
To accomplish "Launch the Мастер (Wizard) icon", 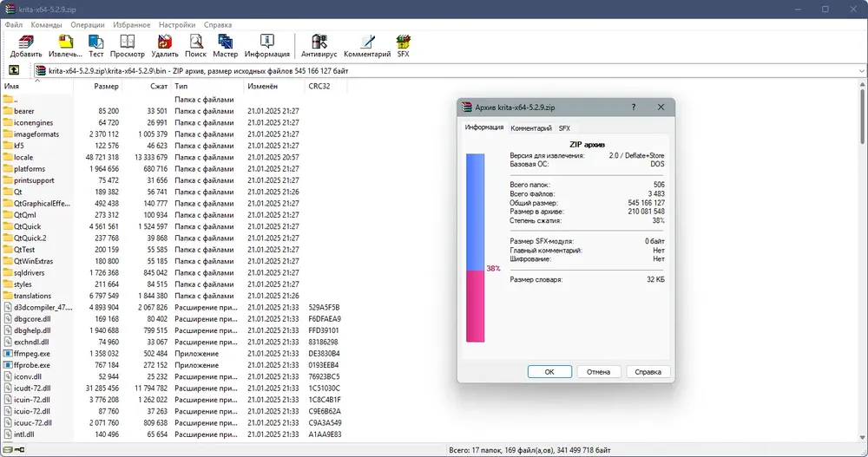I will point(226,46).
